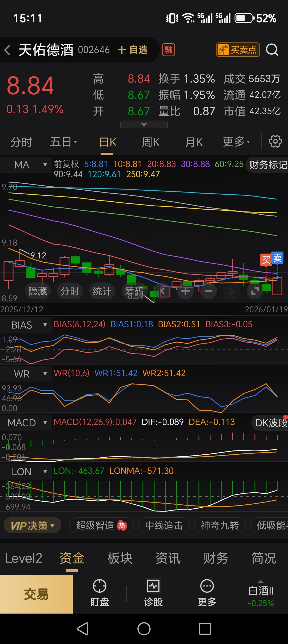The width and height of the screenshot is (288, 644).
Task: Tap the 买 buy marker on chart
Action: (x=266, y=260)
